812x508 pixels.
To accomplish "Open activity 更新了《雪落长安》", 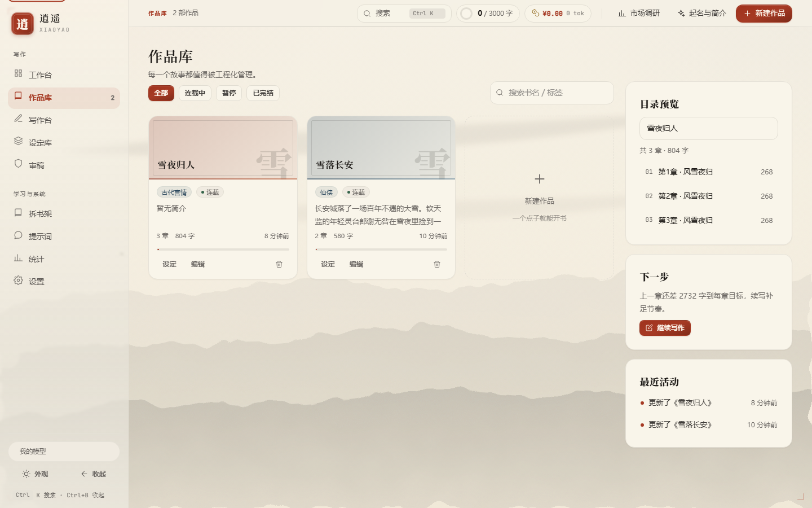I will point(708,424).
